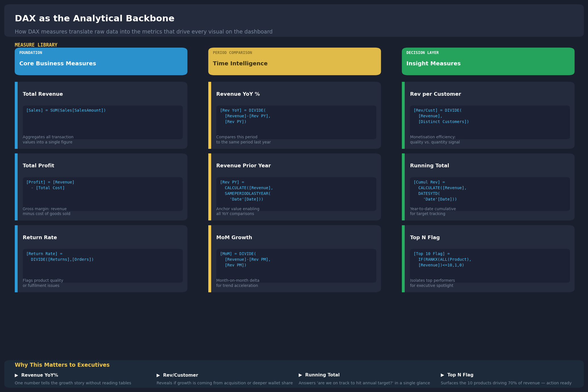The image size is (588, 392).
Task: Click the Revenue YoY % card title
Action: point(238,94)
